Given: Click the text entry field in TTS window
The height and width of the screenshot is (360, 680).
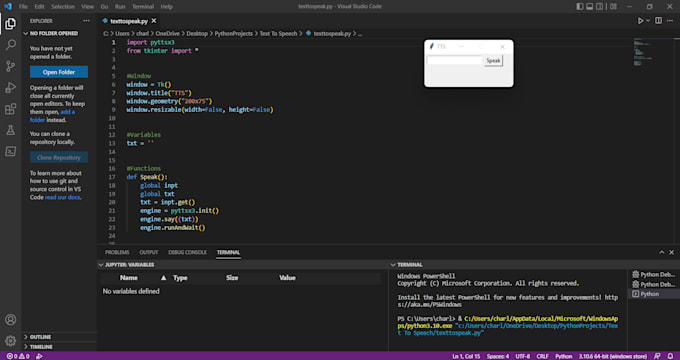Looking at the screenshot, I should (x=454, y=60).
